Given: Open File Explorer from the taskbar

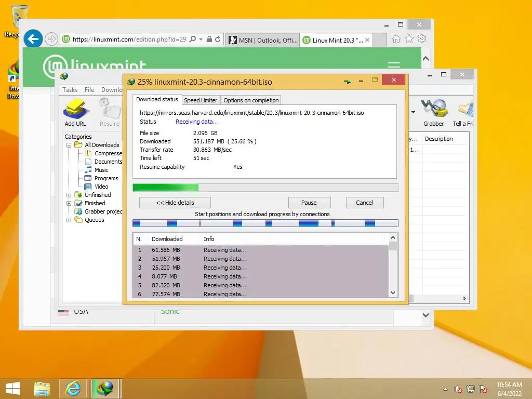Looking at the screenshot, I should tap(42, 389).
